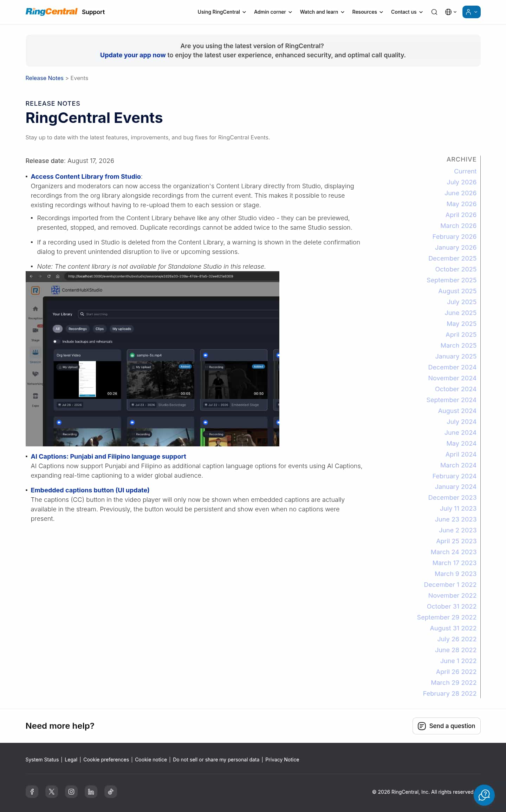Open the July 11 2023 archive link

coord(458,509)
